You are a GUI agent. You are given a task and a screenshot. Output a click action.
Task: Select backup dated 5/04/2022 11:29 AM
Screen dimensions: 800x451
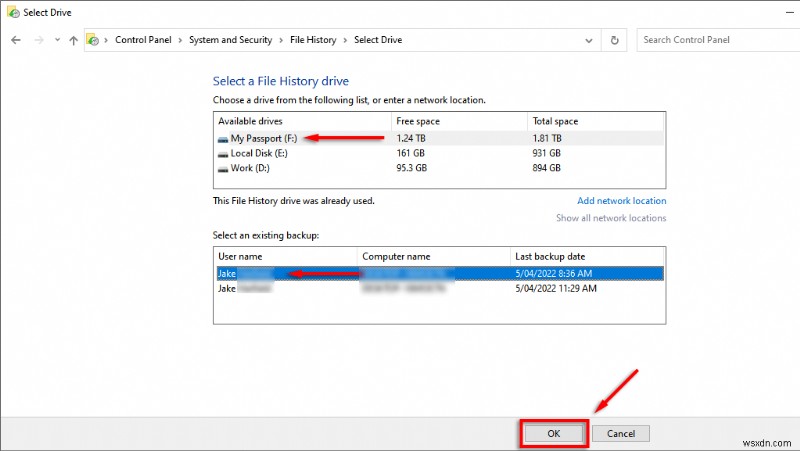click(440, 288)
